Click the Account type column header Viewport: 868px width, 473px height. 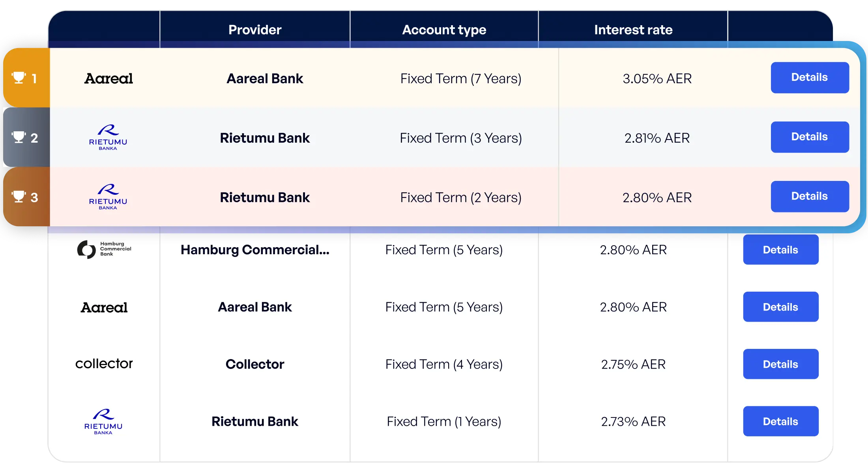click(444, 30)
